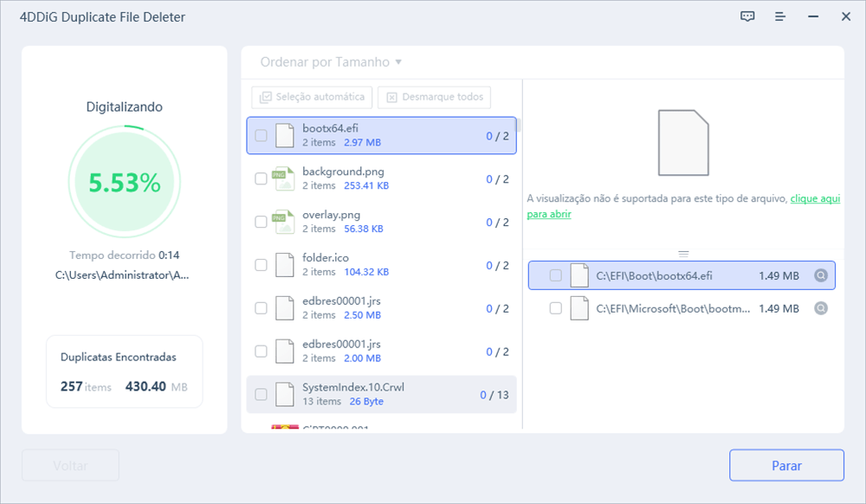Click the 257 items count
This screenshot has width=866, height=504.
click(x=86, y=386)
